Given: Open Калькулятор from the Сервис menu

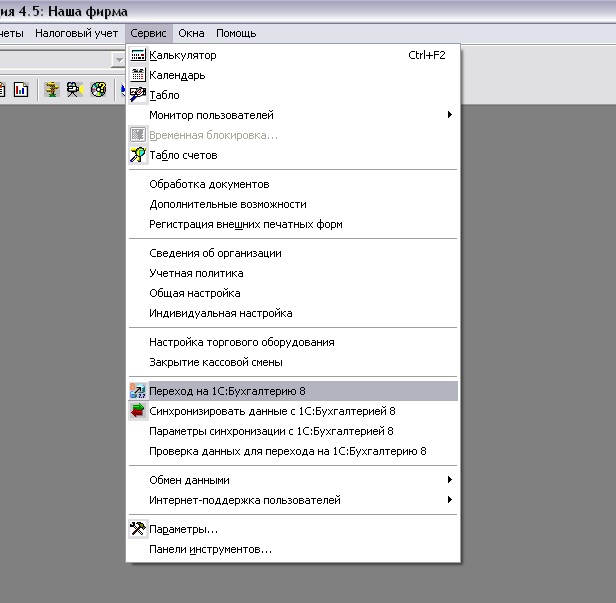Looking at the screenshot, I should [293, 55].
